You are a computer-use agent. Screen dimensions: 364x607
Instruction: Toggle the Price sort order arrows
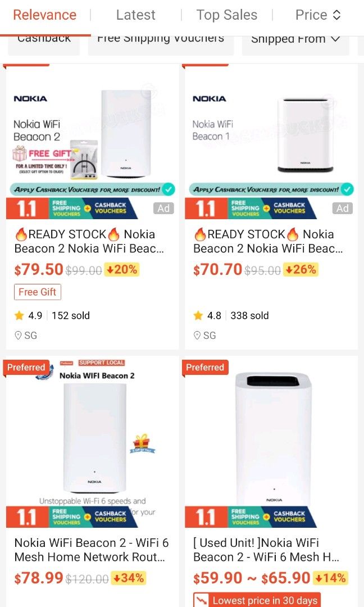(336, 15)
